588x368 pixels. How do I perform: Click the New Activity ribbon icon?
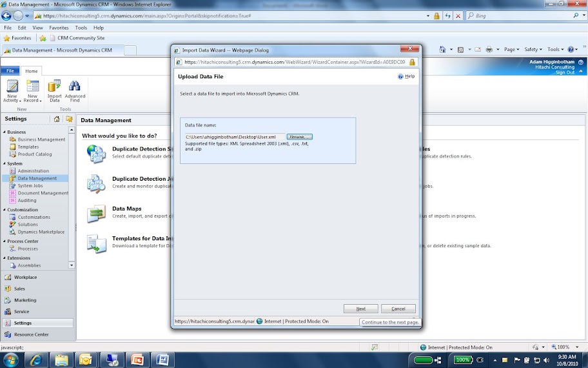12,87
